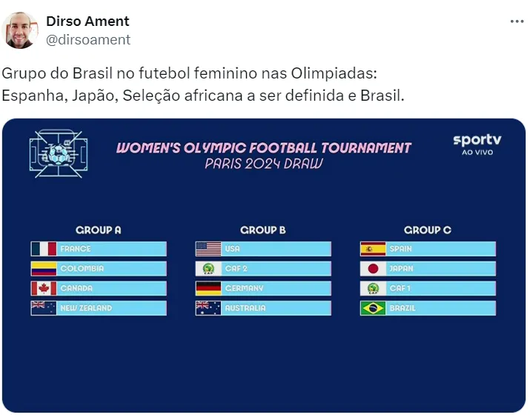Click Dirso Ament's profile avatar
This screenshot has width=530, height=420.
click(20, 30)
